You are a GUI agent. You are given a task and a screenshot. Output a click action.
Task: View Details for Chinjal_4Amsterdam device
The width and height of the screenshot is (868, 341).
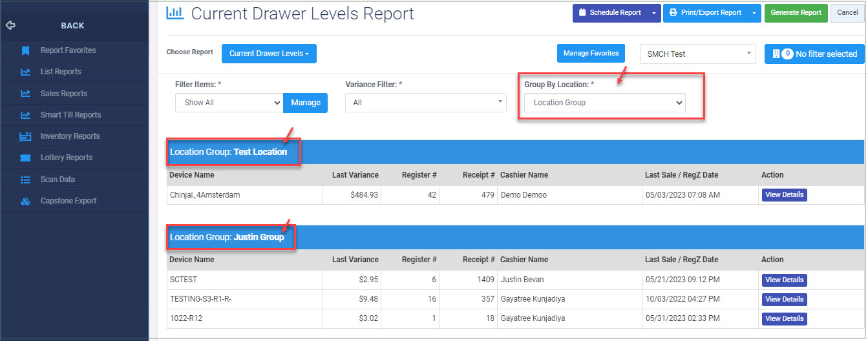click(x=784, y=195)
